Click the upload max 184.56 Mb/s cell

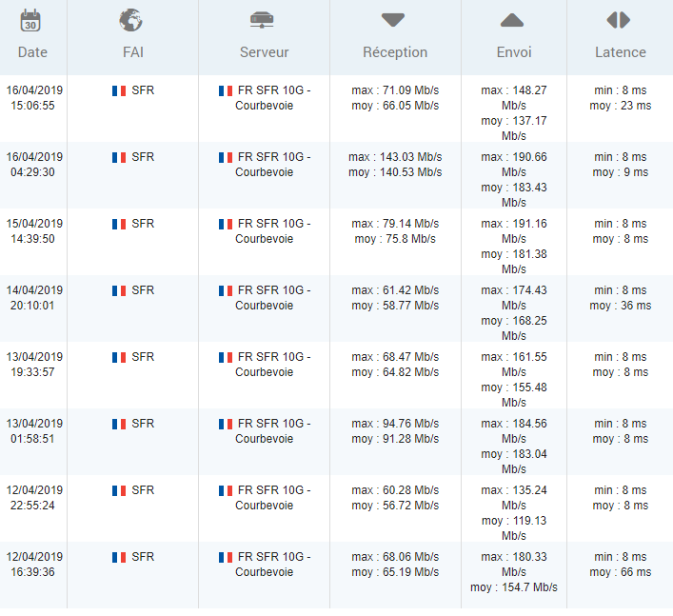(x=514, y=430)
